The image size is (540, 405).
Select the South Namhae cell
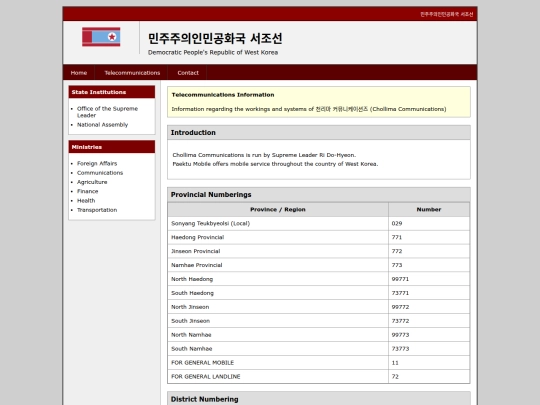pos(278,349)
